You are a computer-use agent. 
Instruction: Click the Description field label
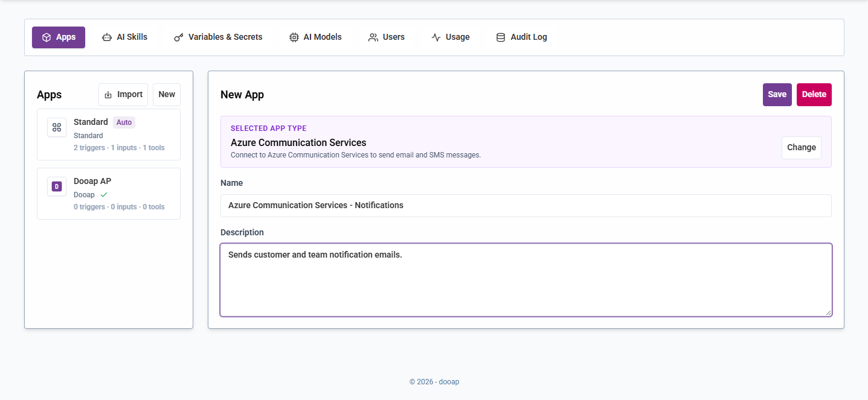[242, 232]
